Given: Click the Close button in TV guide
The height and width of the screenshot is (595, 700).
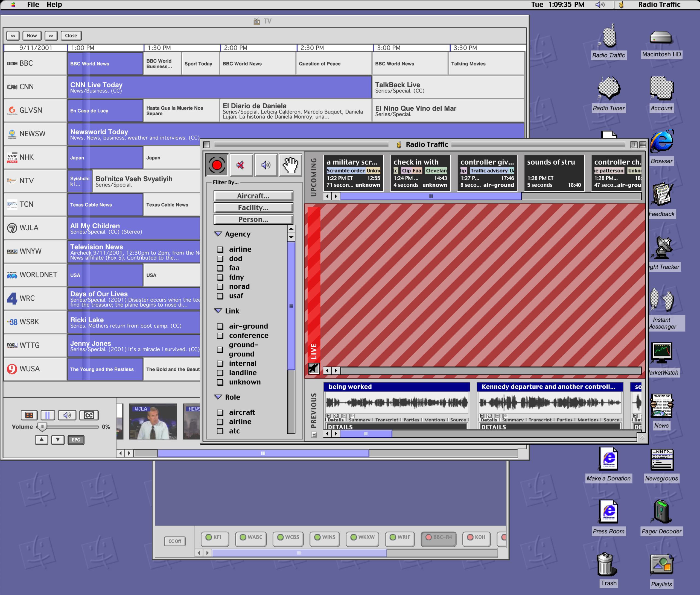Looking at the screenshot, I should click(71, 36).
